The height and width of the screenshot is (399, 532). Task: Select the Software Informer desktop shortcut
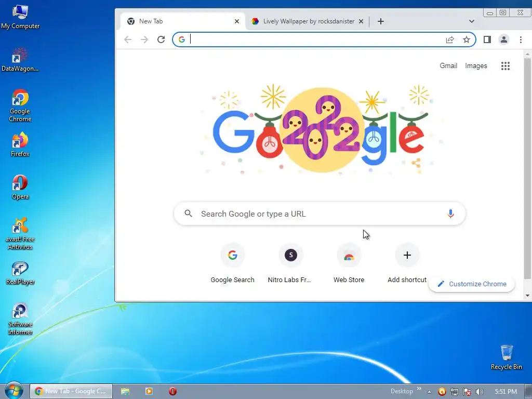[x=20, y=319]
